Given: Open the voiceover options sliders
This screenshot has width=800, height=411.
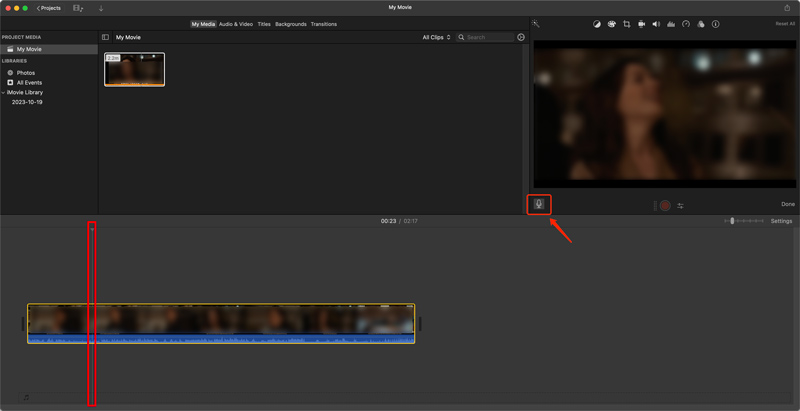Looking at the screenshot, I should 680,205.
